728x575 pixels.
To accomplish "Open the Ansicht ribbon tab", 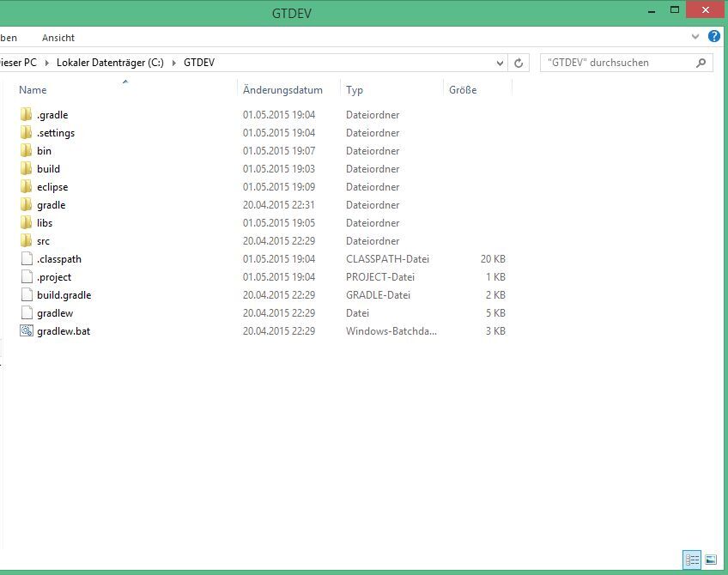I will click(x=58, y=38).
